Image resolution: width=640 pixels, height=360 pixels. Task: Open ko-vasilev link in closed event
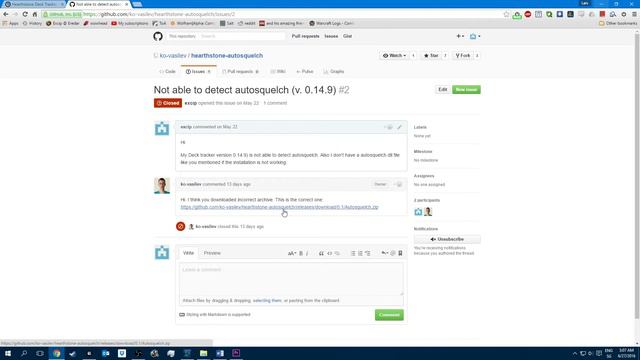pos(206,227)
